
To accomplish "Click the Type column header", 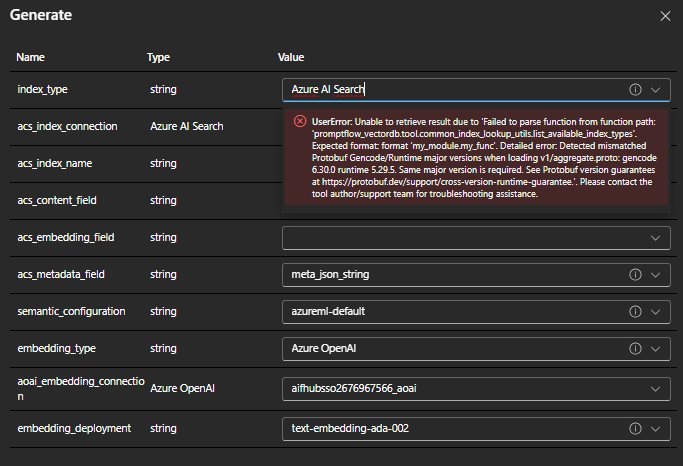I will 158,57.
